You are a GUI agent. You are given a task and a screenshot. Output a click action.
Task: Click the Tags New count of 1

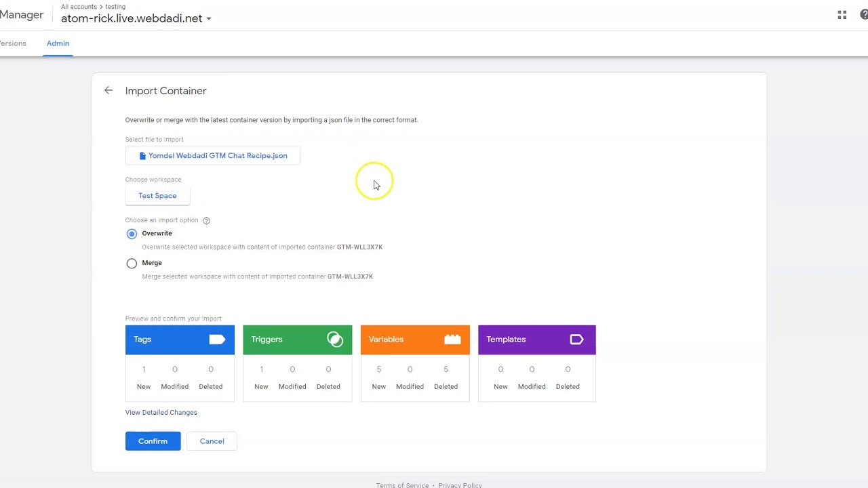coord(144,369)
